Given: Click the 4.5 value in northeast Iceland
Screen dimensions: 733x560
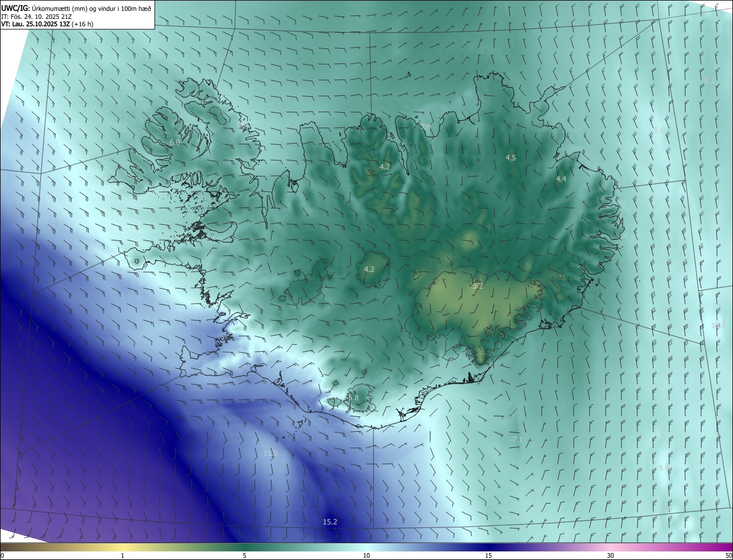Looking at the screenshot, I should point(511,157).
